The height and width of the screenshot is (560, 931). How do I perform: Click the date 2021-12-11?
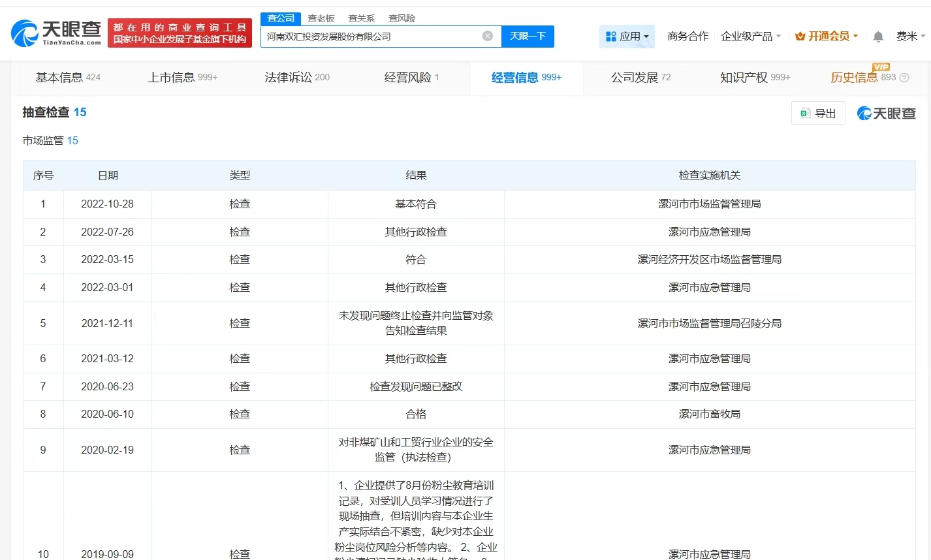[107, 324]
